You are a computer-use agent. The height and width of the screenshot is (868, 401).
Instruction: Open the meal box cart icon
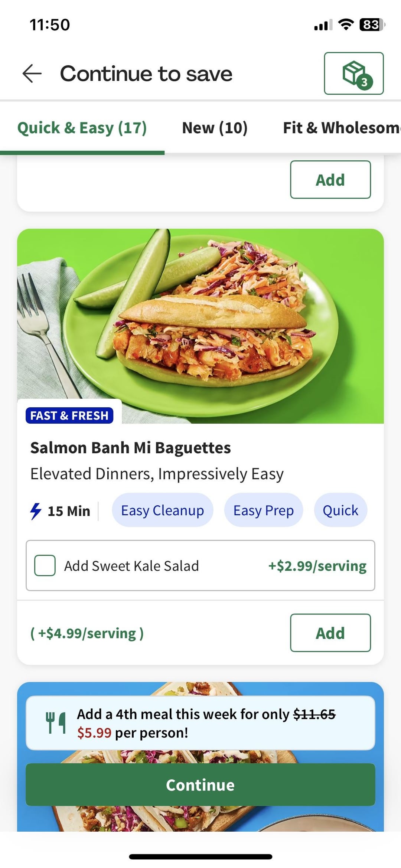[353, 74]
